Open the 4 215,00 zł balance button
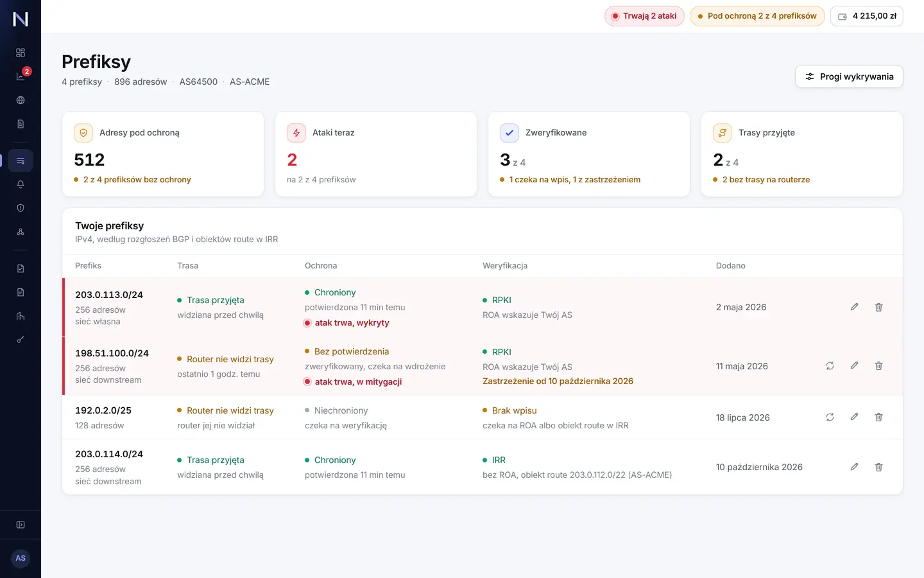This screenshot has width=924, height=578. pyautogui.click(x=867, y=16)
